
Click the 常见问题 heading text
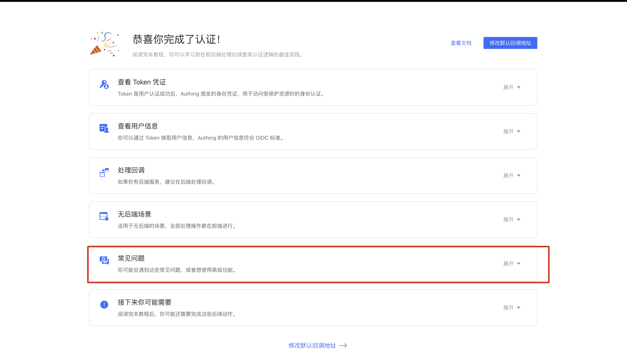pos(131,258)
